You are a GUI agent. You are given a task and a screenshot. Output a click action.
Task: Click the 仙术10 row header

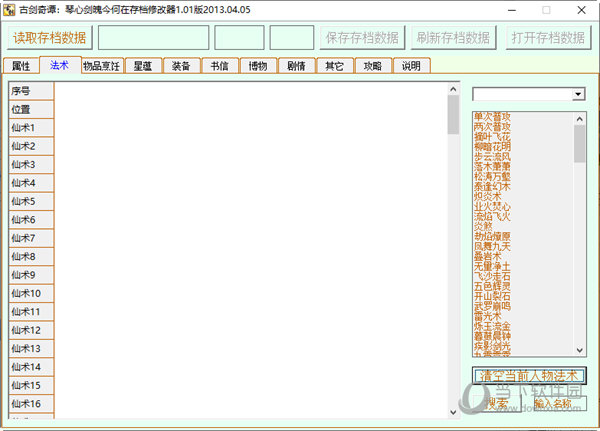31,293
